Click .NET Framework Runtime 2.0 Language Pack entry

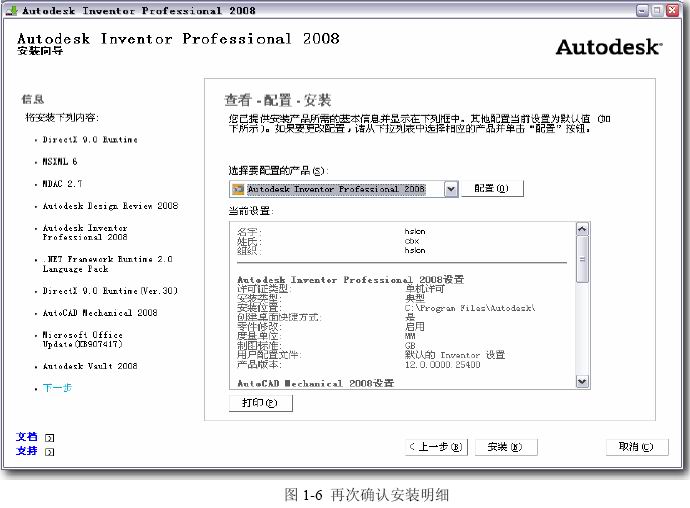107,264
